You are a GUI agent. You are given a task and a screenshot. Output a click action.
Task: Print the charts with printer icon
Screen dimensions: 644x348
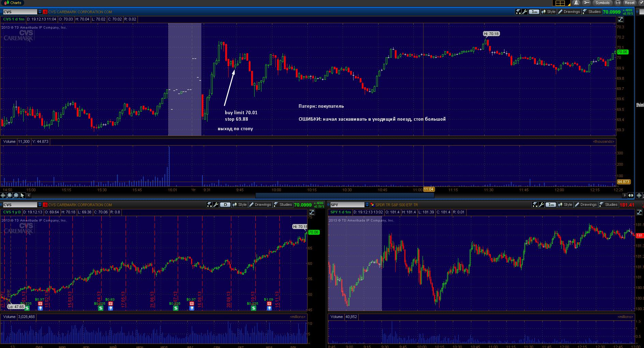pos(618,3)
